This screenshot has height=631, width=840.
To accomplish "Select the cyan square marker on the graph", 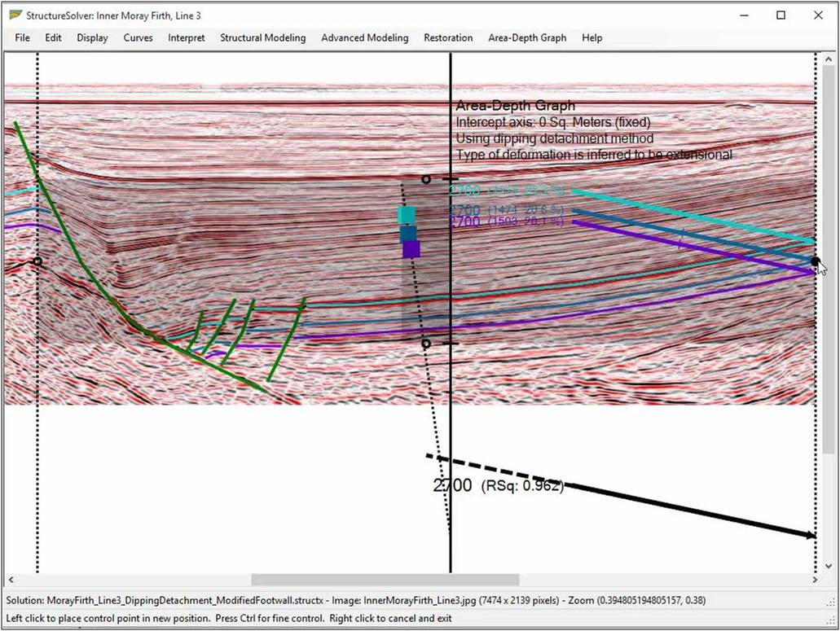I will (x=407, y=215).
